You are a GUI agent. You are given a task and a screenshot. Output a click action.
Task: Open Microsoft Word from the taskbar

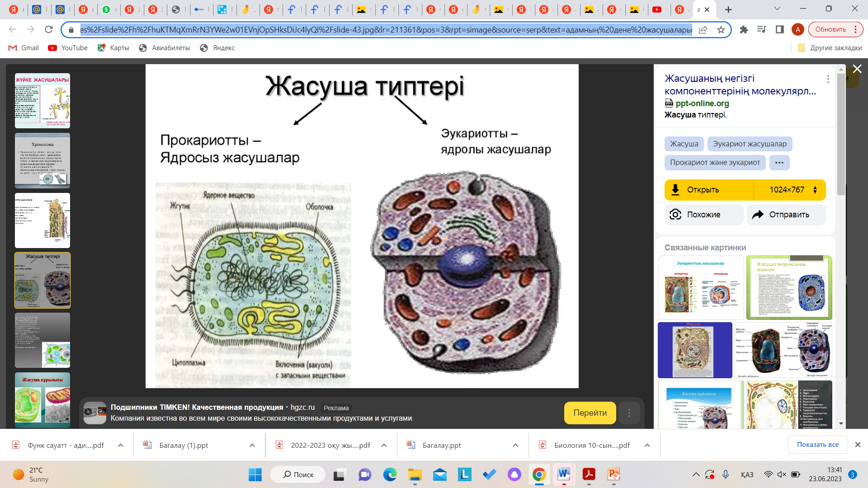click(563, 474)
